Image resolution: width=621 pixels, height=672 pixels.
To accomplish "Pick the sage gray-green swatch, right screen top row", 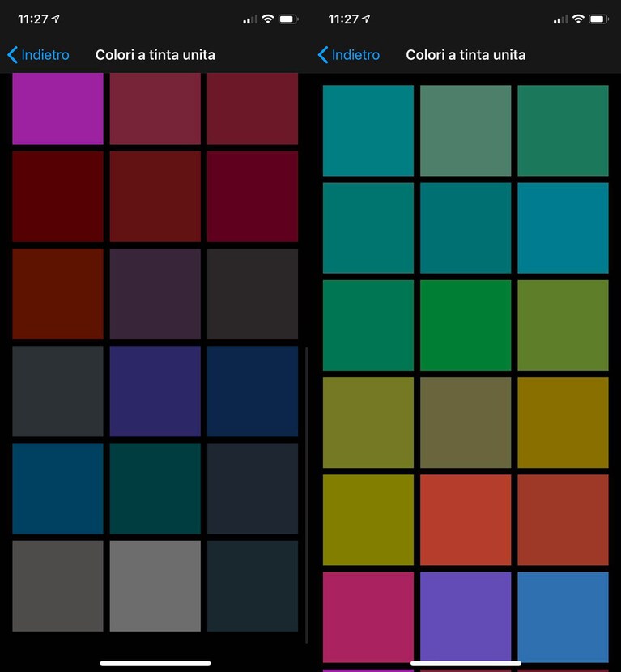I will click(466, 130).
